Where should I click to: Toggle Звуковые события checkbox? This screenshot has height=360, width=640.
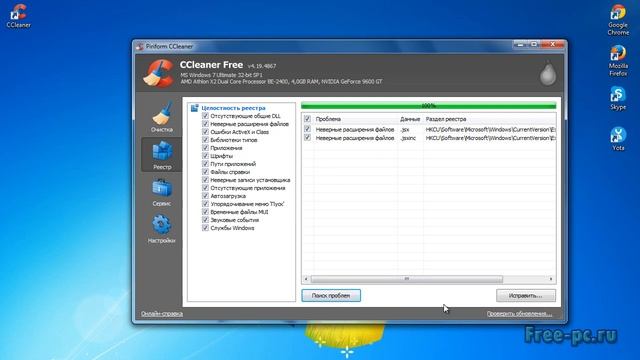click(x=205, y=220)
